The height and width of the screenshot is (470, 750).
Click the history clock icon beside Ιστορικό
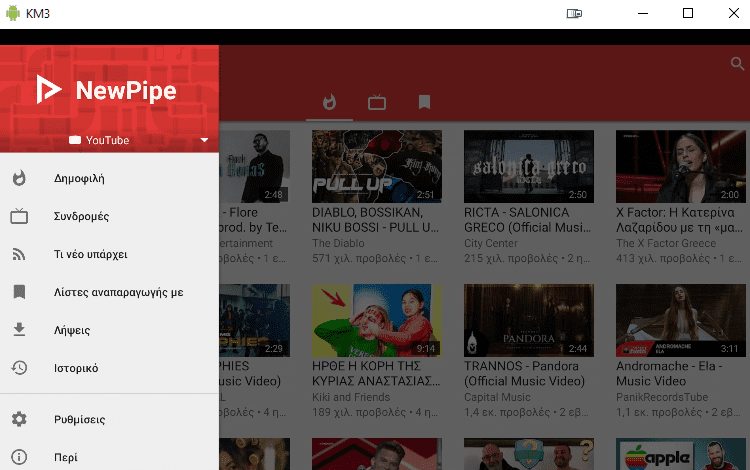coord(19,368)
